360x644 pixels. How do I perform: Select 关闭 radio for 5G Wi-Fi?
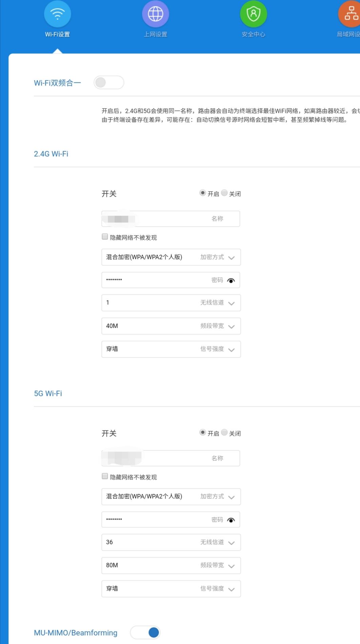point(224,432)
